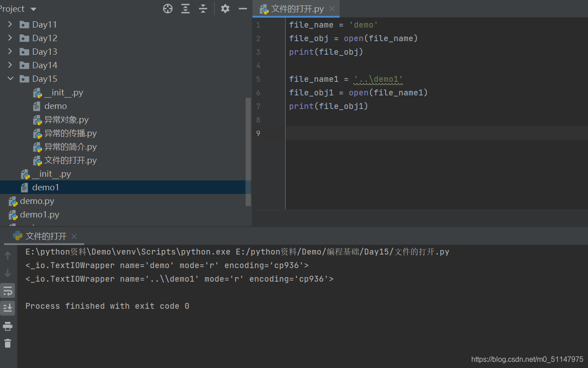
Task: Click 'Process finished with exit code 0' text
Action: tap(107, 306)
